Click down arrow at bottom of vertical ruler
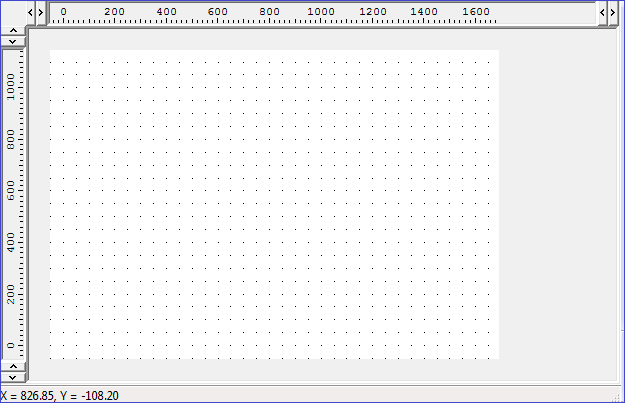625x404 pixels. click(13, 377)
